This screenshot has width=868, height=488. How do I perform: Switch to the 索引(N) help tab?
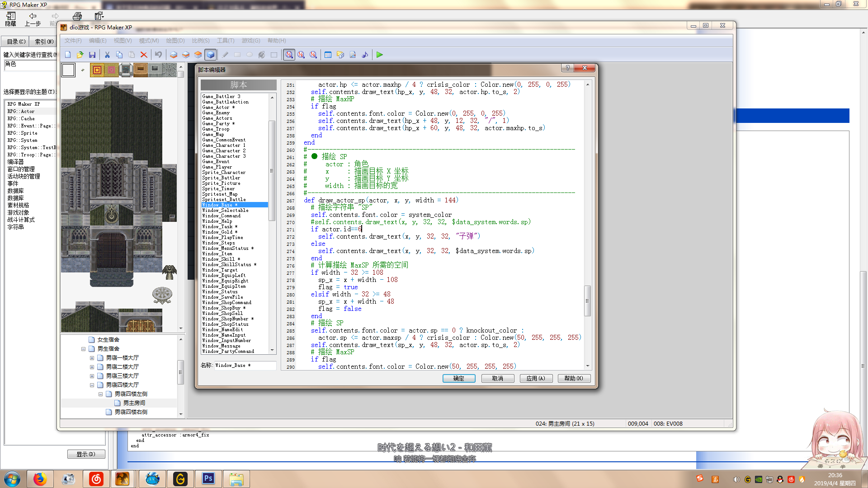pyautogui.click(x=44, y=42)
